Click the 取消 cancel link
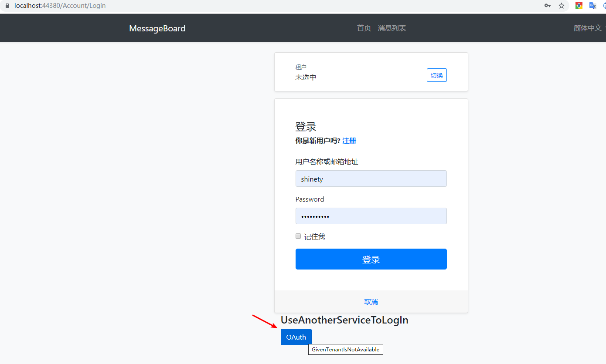This screenshot has height=364, width=606. [x=371, y=302]
